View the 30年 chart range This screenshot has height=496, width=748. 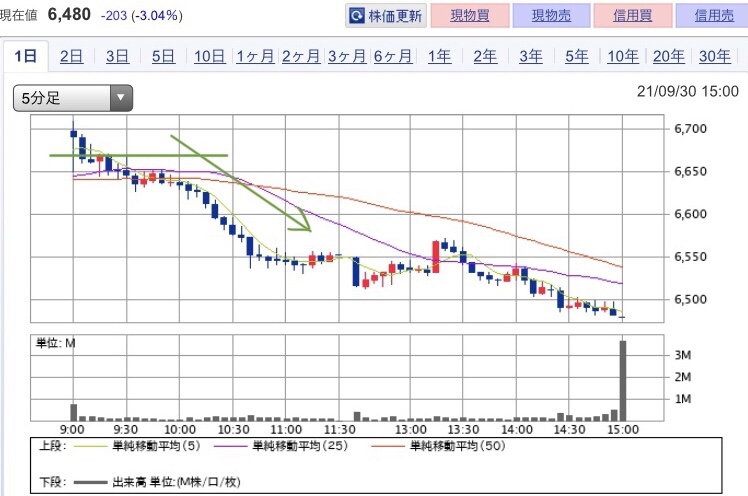[x=715, y=56]
